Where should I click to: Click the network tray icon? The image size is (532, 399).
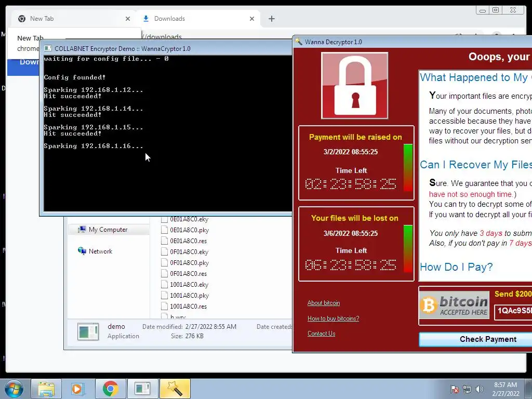[x=467, y=390]
